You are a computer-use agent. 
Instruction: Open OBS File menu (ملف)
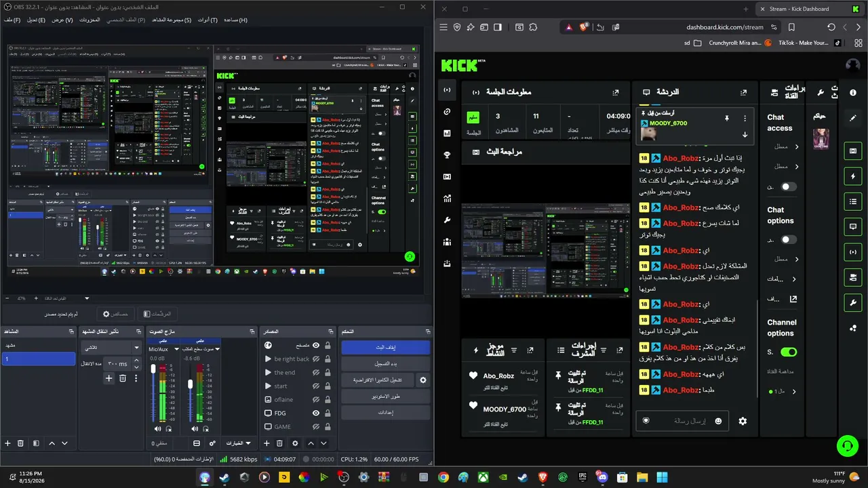coord(12,20)
